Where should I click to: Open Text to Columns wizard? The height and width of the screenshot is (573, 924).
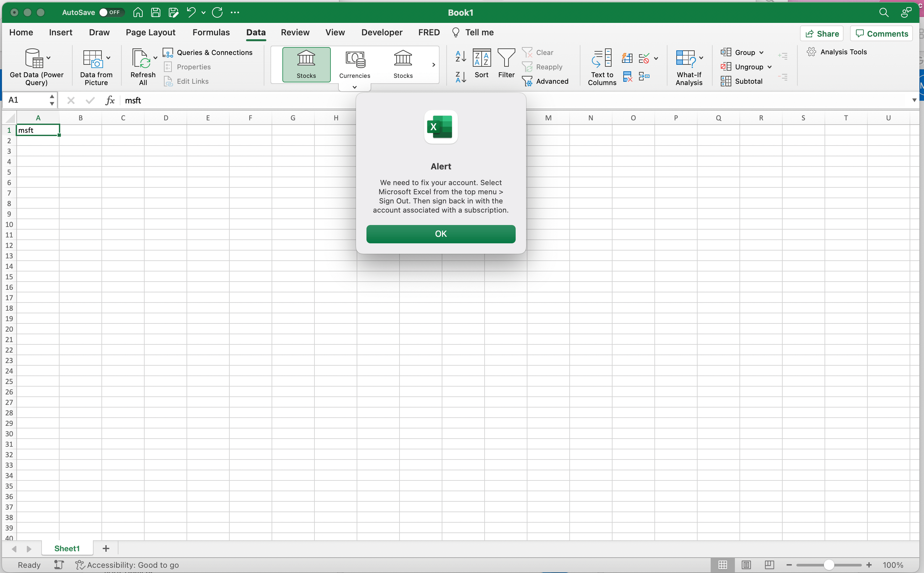click(602, 67)
